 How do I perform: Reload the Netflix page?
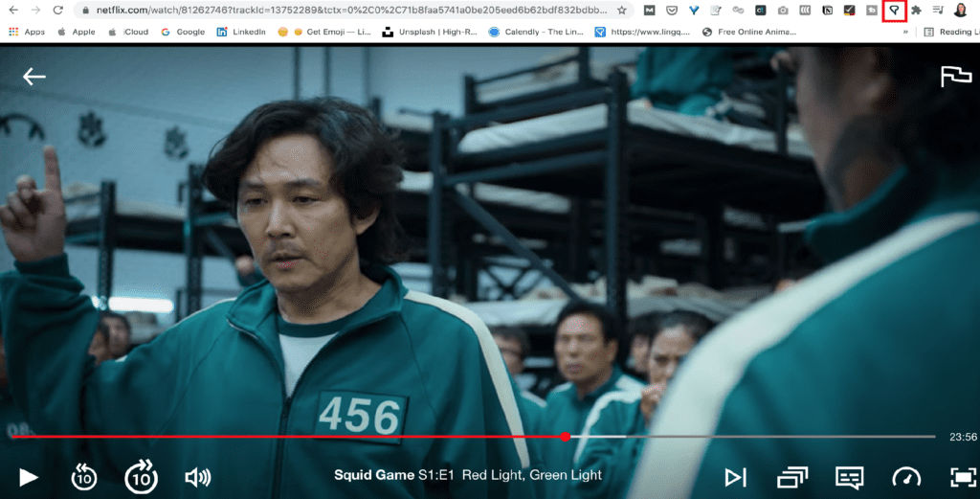click(x=57, y=10)
